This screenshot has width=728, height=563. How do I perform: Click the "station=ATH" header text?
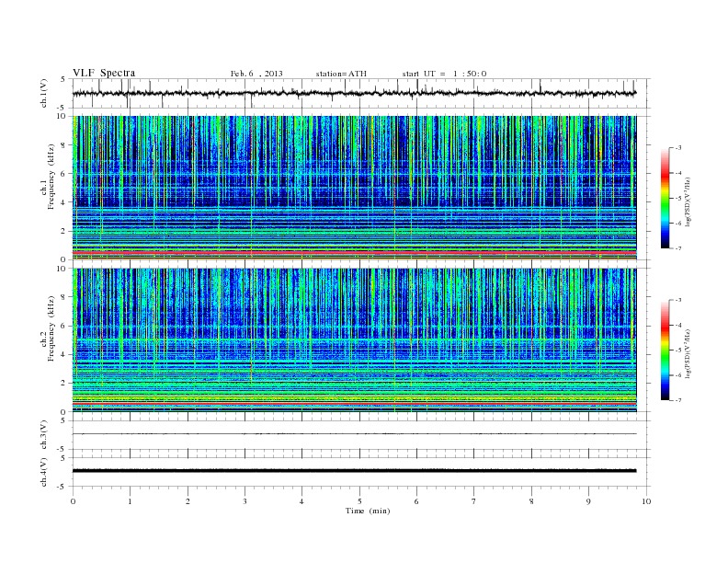pos(341,74)
